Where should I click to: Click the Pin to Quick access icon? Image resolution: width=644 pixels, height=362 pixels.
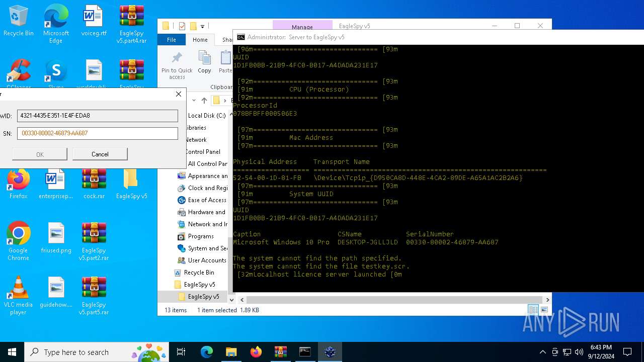click(x=177, y=65)
